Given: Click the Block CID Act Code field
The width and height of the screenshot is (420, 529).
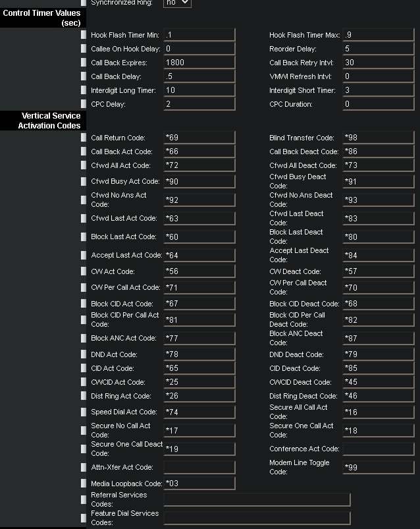Looking at the screenshot, I should tap(199, 304).
